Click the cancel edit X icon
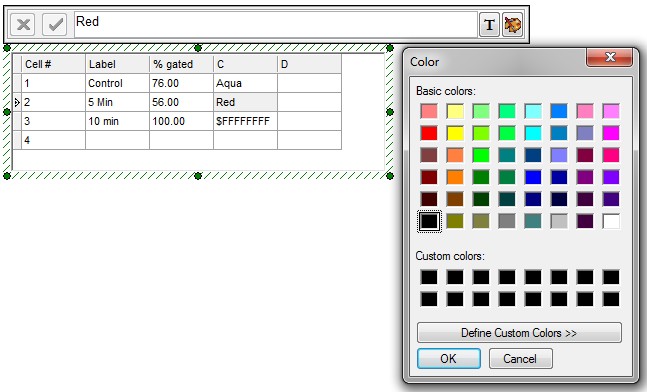Image resolution: width=647 pixels, height=392 pixels. click(x=23, y=24)
